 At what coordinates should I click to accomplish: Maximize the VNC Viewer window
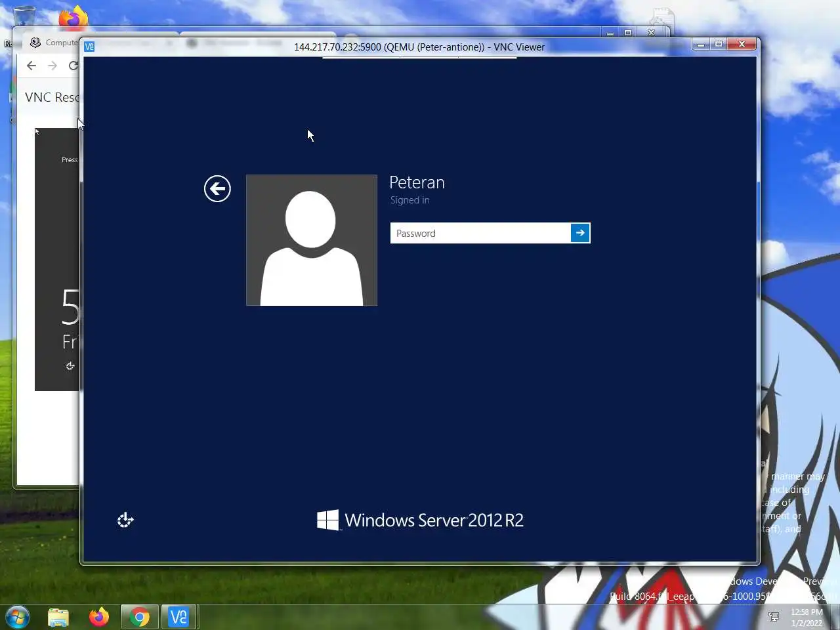pyautogui.click(x=719, y=44)
